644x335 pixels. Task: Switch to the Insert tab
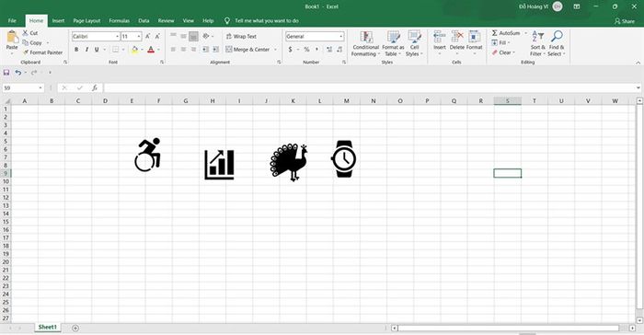[x=58, y=20]
